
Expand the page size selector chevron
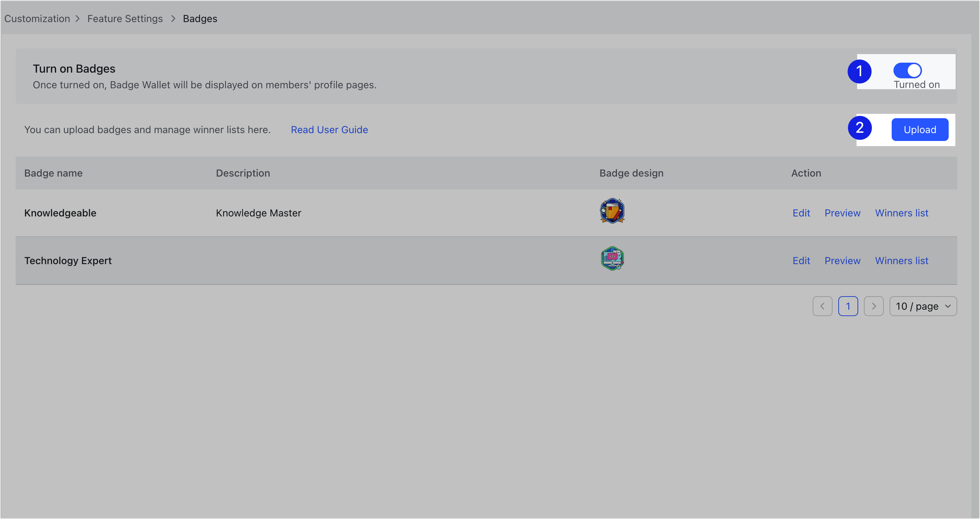point(947,306)
